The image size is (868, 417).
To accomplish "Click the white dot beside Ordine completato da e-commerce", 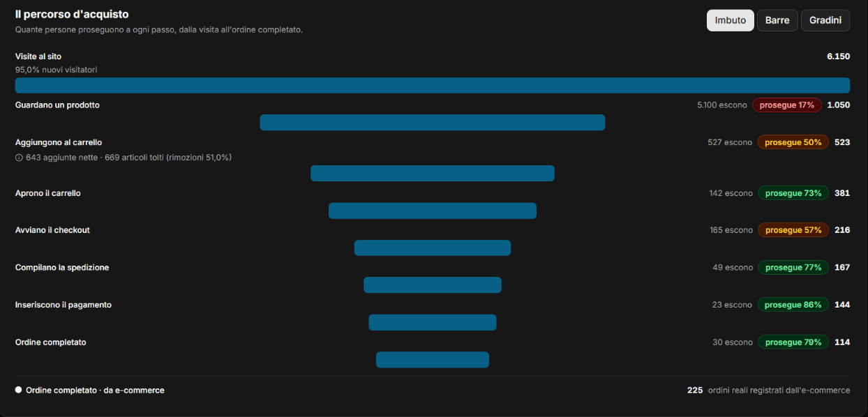I will [x=19, y=390].
